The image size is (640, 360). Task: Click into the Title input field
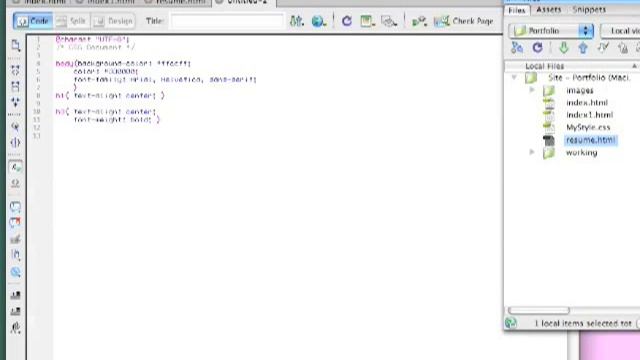tap(227, 21)
